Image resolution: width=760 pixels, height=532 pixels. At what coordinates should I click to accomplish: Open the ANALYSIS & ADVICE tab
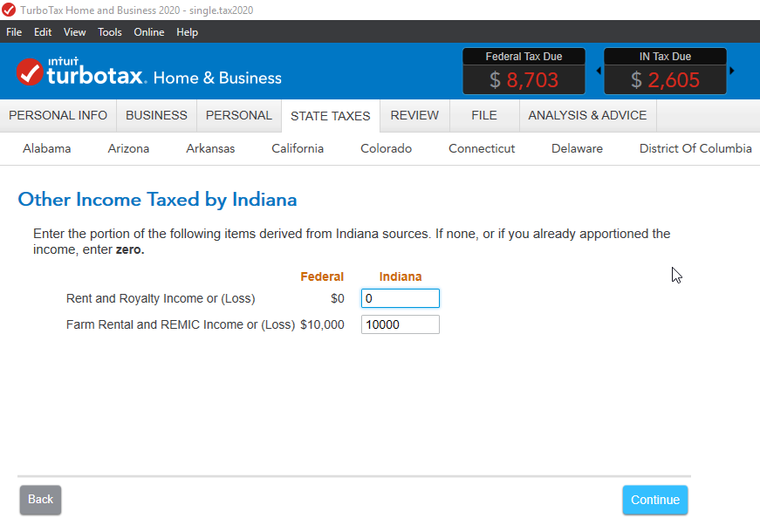[587, 115]
